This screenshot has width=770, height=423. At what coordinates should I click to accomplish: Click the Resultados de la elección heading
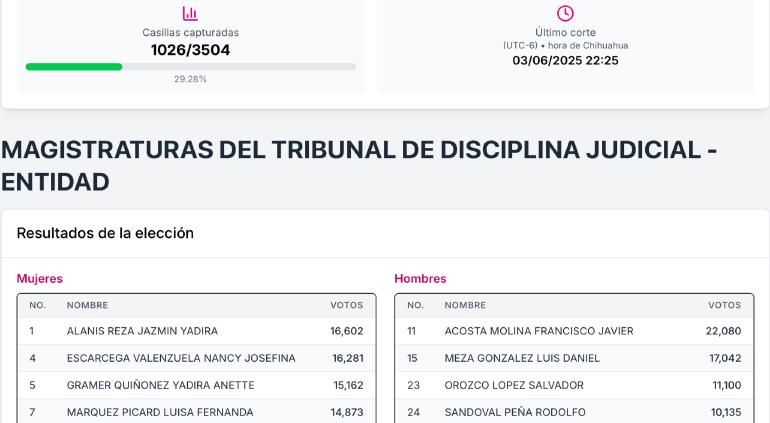[x=105, y=233]
